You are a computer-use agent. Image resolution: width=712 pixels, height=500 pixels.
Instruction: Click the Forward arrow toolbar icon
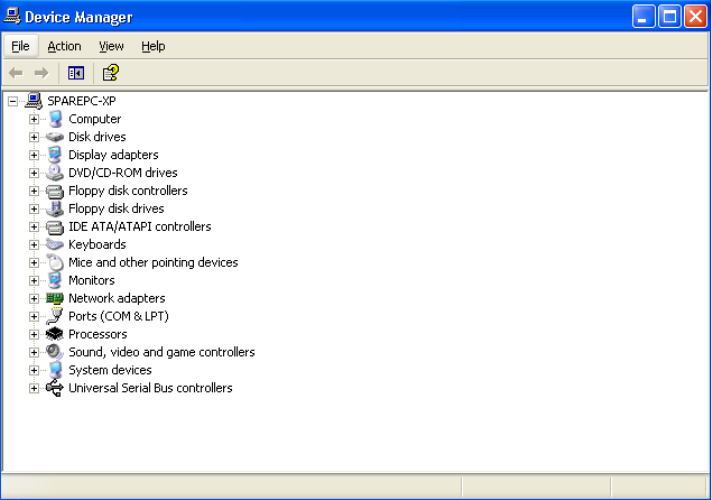pyautogui.click(x=41, y=73)
